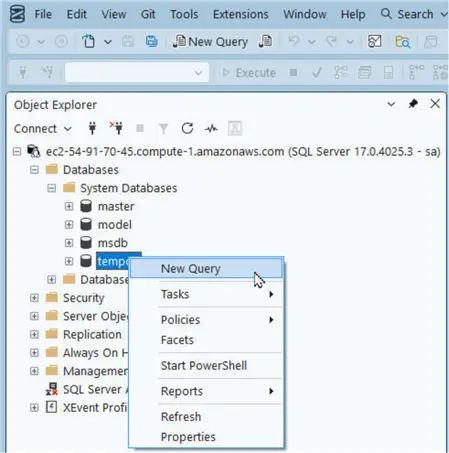Viewport: 449px width, 453px height.
Task: Expand the master database node
Action: 69,207
